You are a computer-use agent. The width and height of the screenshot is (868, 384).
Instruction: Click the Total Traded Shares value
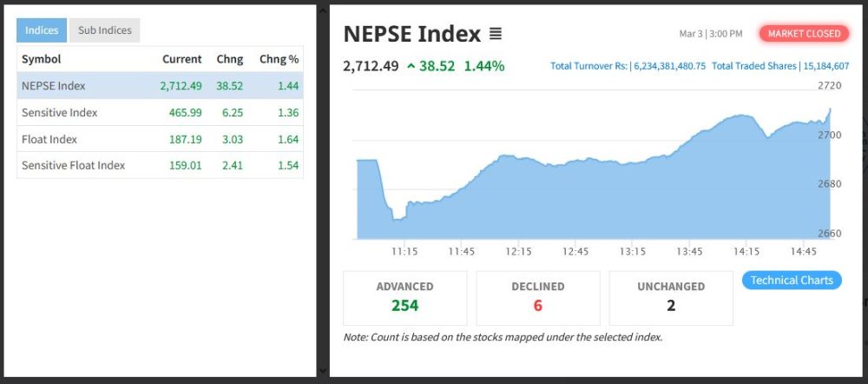point(825,66)
